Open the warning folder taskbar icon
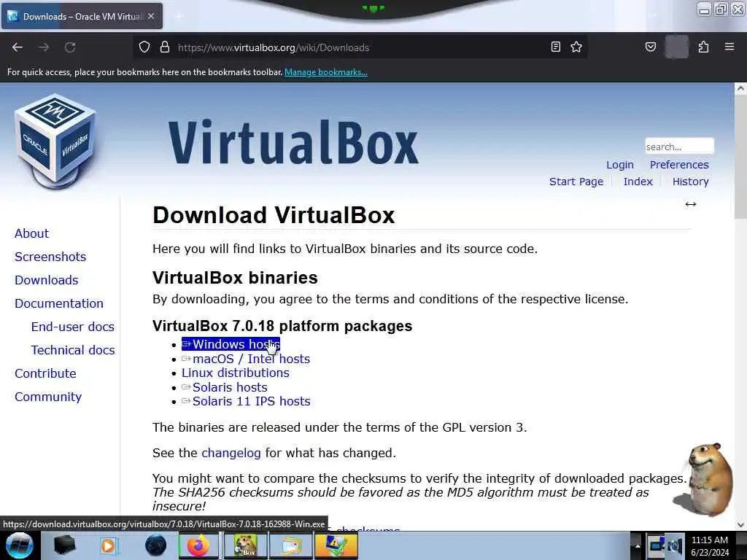The width and height of the screenshot is (747, 560). pyautogui.click(x=336, y=545)
